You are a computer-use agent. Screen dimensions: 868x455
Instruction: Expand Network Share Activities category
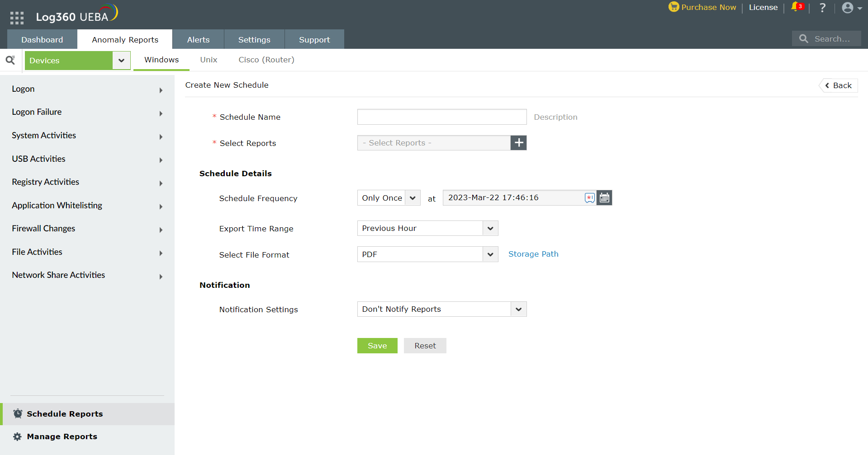click(x=161, y=277)
